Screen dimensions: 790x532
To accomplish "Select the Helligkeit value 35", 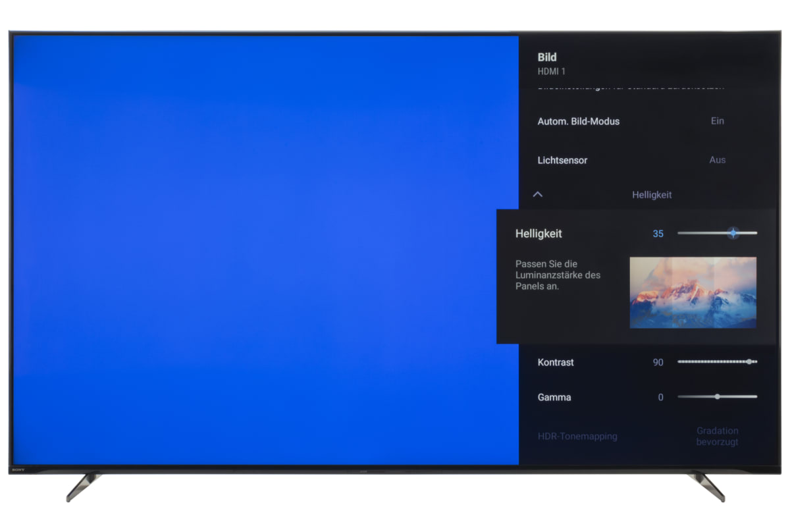I will pos(658,234).
